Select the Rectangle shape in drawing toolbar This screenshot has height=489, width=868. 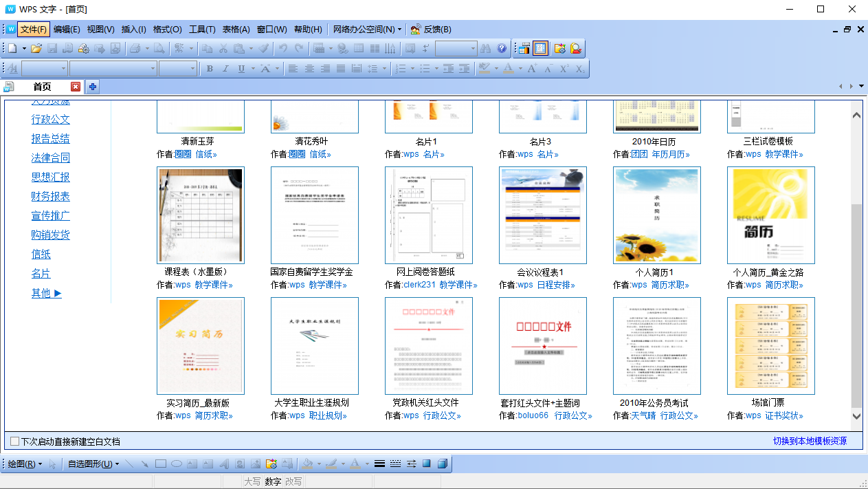tap(161, 464)
